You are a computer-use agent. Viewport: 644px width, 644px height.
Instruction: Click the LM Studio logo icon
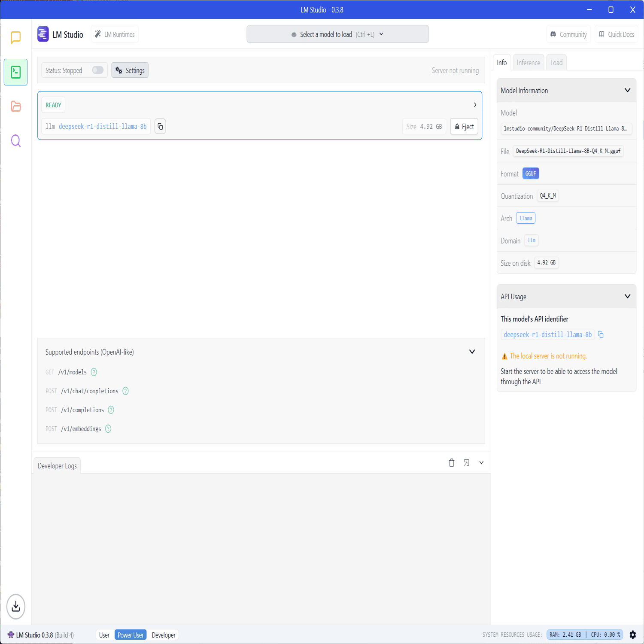[43, 34]
